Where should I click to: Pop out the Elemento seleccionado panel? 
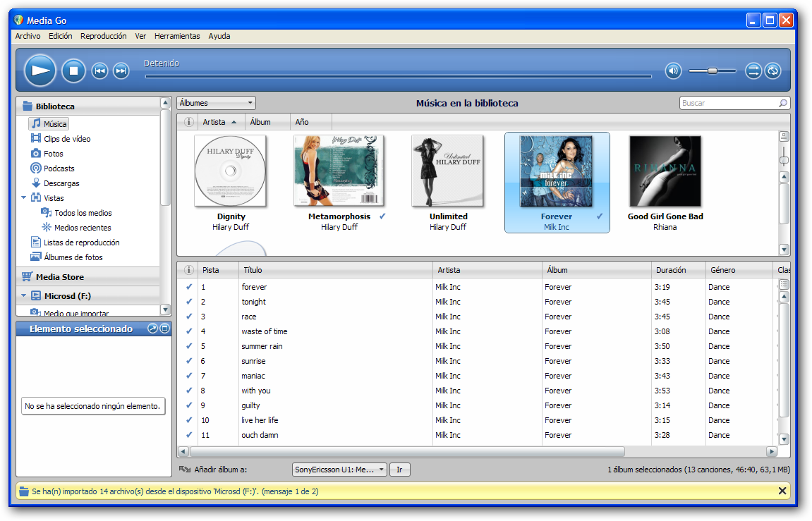click(x=153, y=329)
